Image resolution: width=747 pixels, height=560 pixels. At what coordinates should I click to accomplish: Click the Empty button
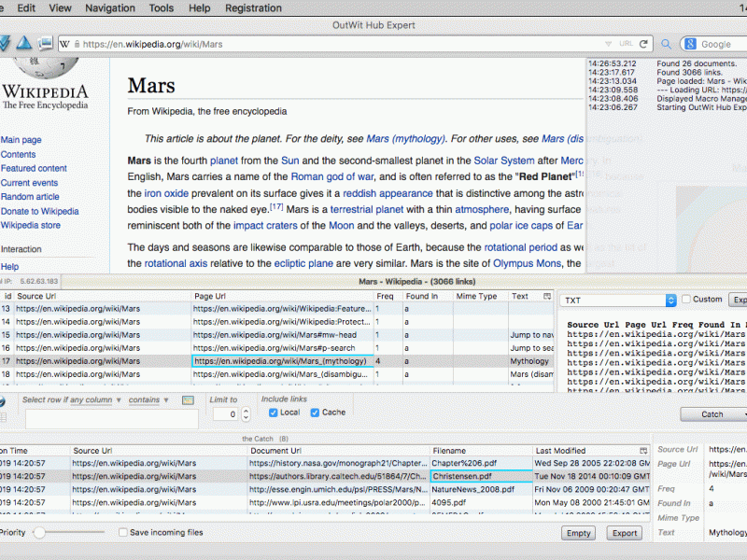(578, 533)
